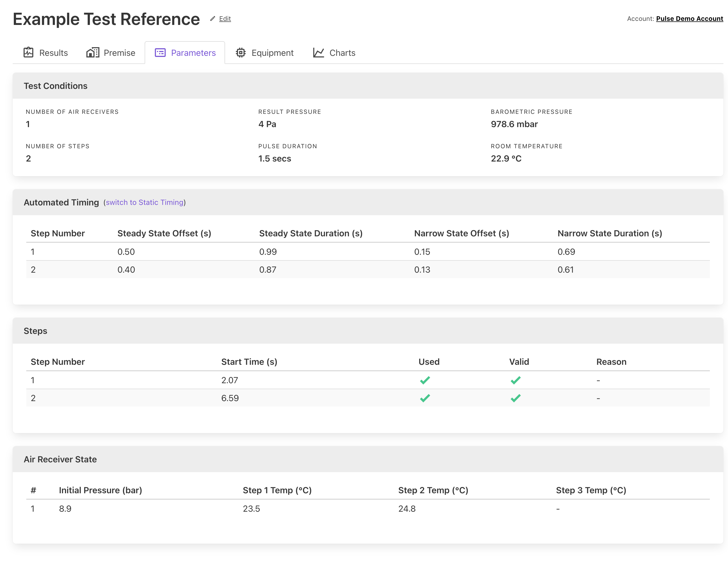Click Step 2 Used green checkmark
Screen dimensions: 728x561
click(425, 398)
